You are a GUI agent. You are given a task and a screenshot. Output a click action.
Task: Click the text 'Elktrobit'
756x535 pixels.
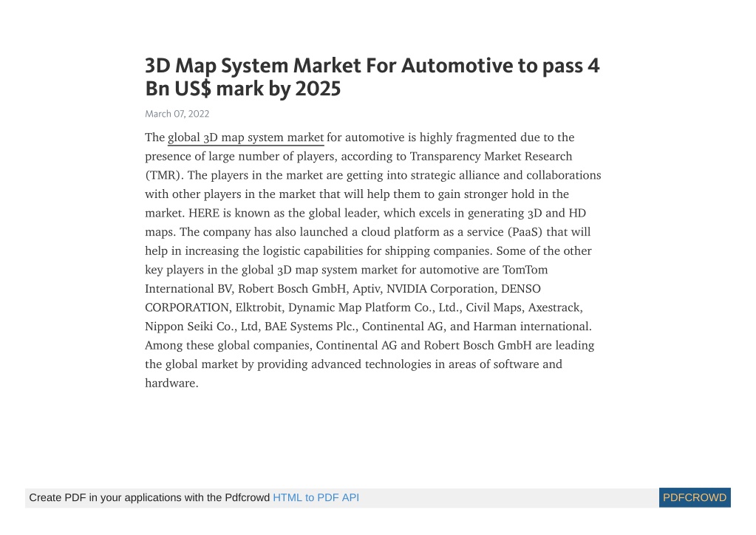coord(259,307)
